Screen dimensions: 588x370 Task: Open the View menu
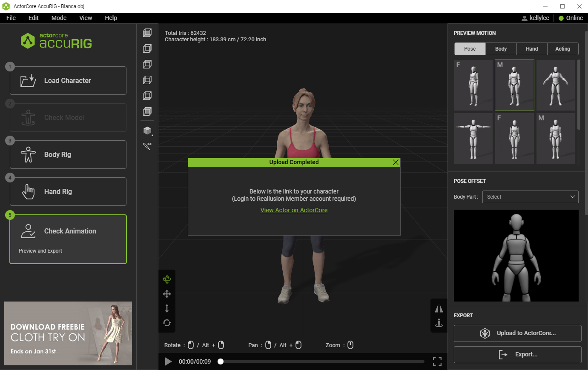pyautogui.click(x=86, y=18)
